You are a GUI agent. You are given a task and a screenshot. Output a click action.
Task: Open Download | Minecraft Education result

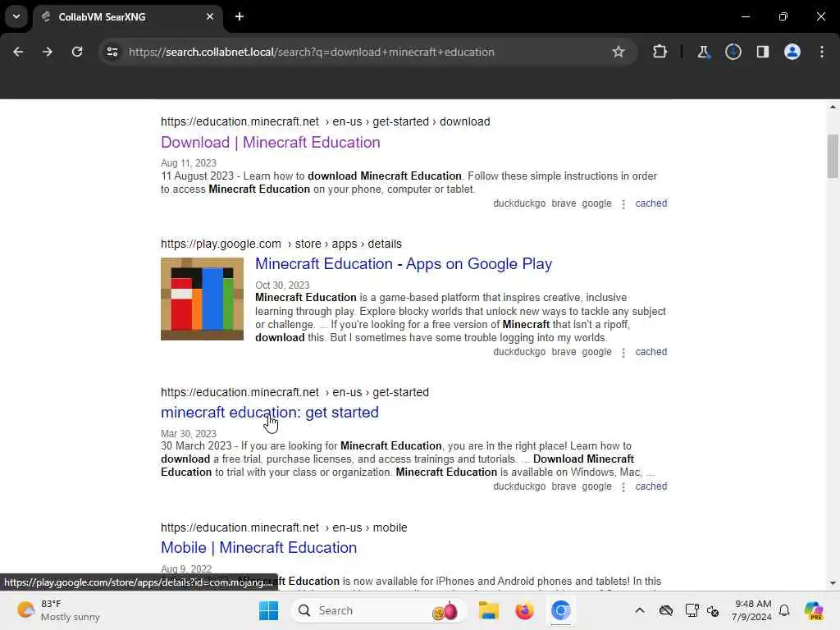(x=271, y=143)
